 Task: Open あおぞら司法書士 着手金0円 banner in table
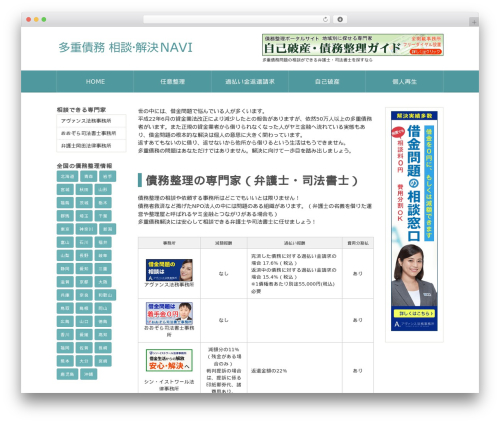point(169,313)
